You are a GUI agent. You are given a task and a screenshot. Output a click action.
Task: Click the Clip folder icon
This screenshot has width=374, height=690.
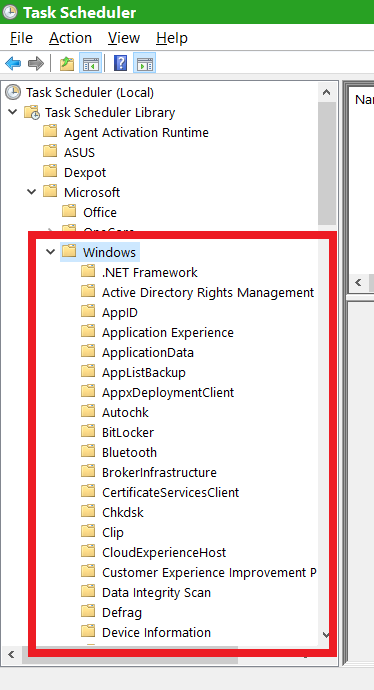88,532
